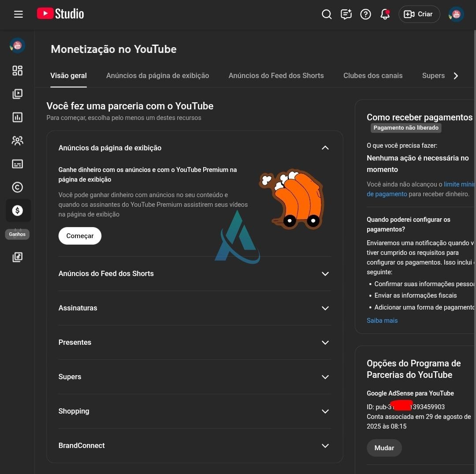Switch to the Clubes dos canais tab
Viewport: 476px width, 474px height.
tap(373, 75)
